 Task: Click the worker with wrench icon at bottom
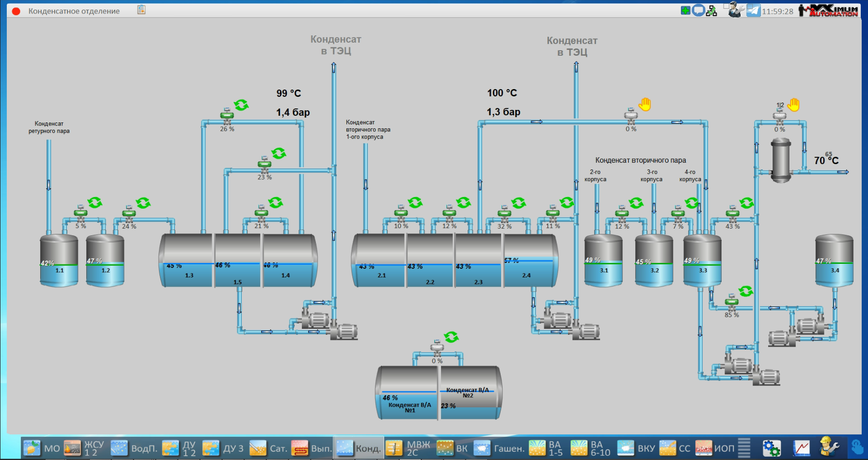point(829,447)
